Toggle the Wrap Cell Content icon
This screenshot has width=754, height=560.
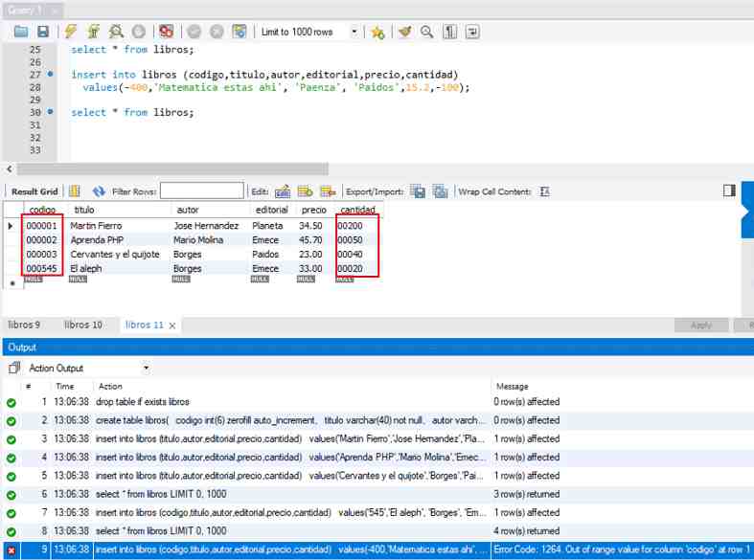544,191
